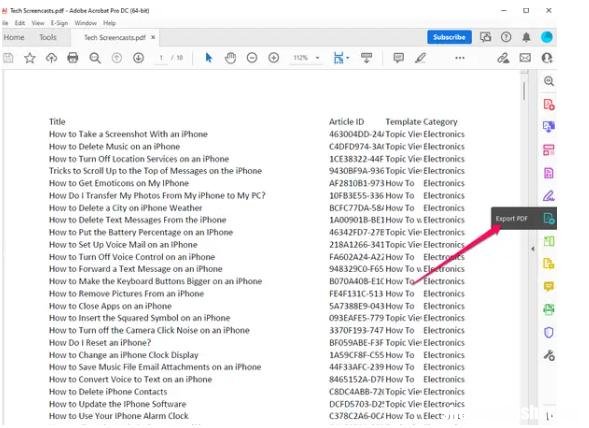Open the Print dialog via printer icon
This screenshot has height=428, width=589.
72,58
